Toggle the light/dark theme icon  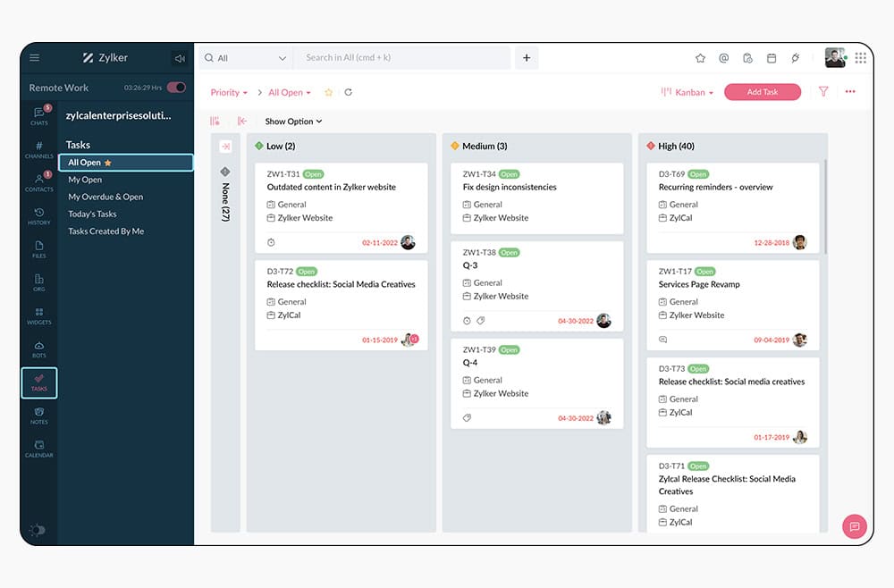tap(38, 530)
